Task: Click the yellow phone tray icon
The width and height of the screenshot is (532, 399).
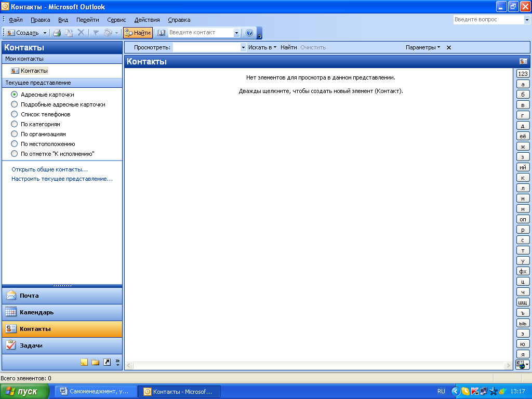Action: [x=465, y=391]
